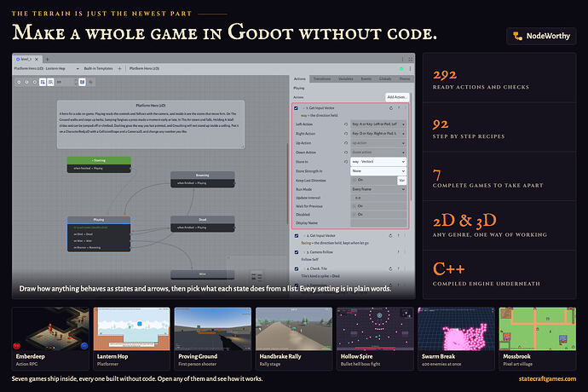Open the three-dot menu below the fullscreen icon
This screenshot has width=588, height=392.
(x=410, y=69)
